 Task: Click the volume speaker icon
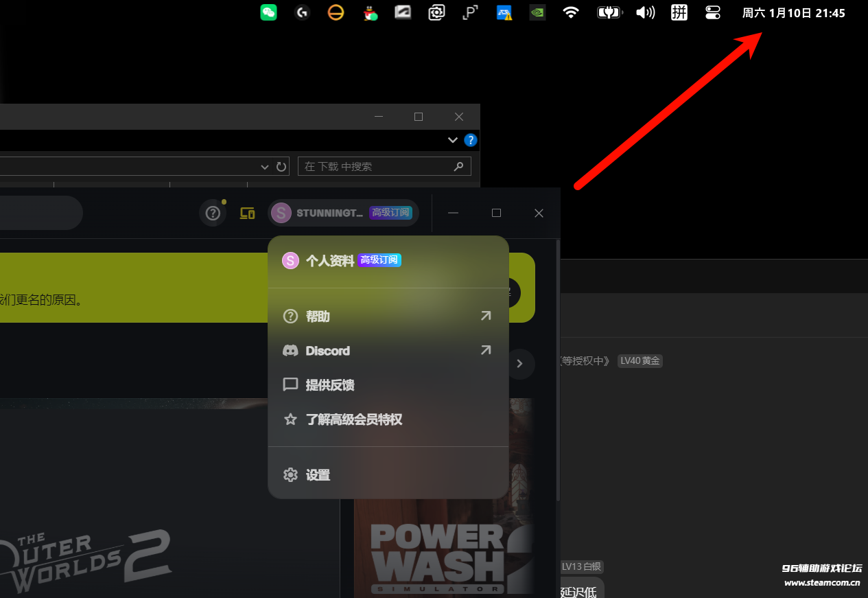click(645, 12)
